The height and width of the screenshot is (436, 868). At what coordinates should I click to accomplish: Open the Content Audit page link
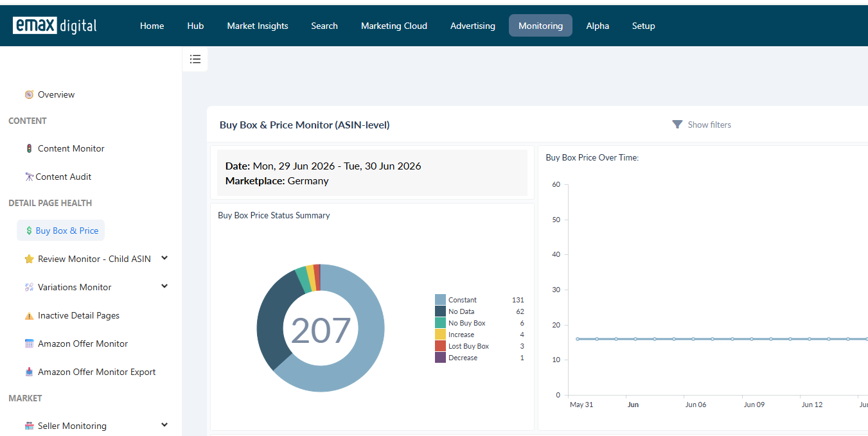64,177
